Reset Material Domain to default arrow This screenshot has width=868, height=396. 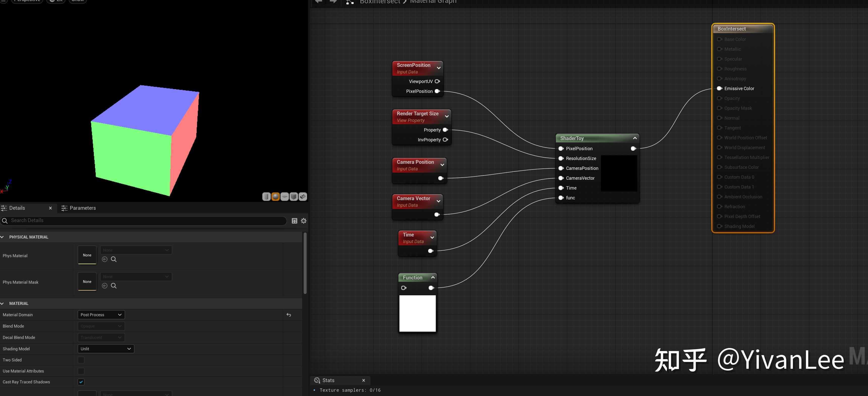(x=289, y=315)
